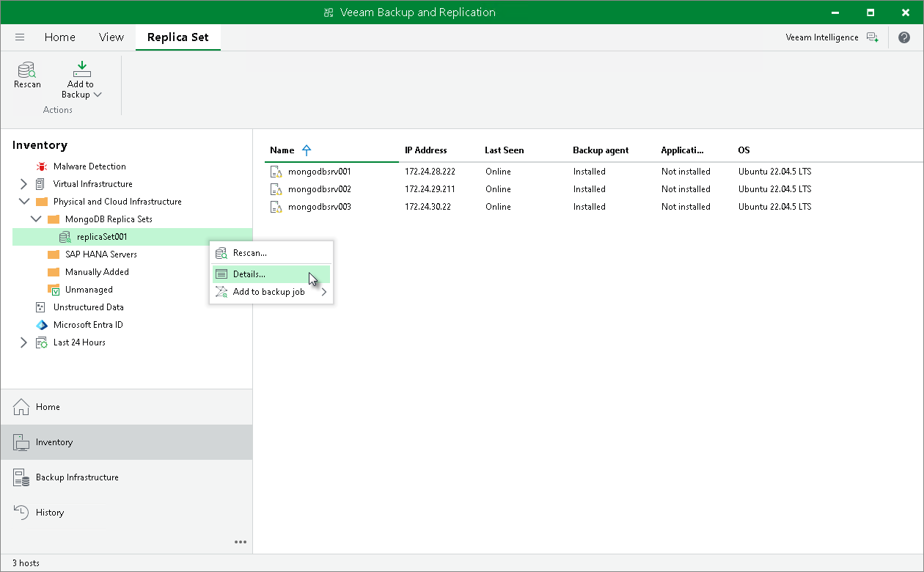924x572 pixels.
Task: Click the mongodbsrv003 host icon
Action: [x=276, y=207]
